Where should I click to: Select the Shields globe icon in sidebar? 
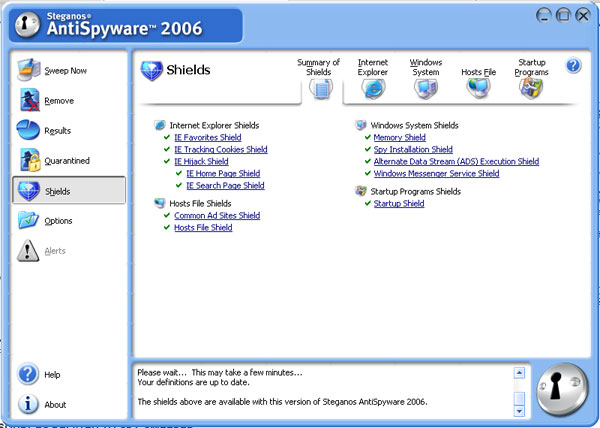click(29, 190)
